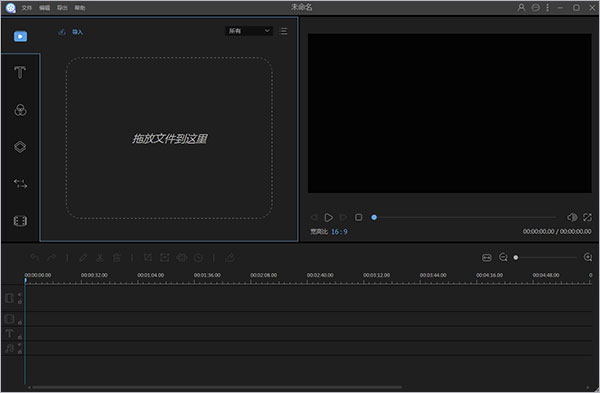600x393 pixels.
Task: Select the video track icon
Action: [x=10, y=298]
